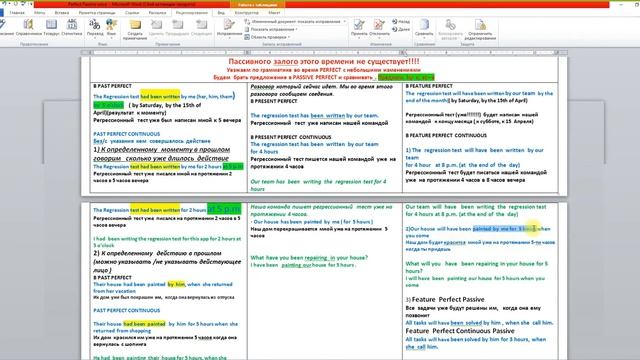Click green highlighted text at end of red header
Screen dimensions: 640x360
[406, 77]
